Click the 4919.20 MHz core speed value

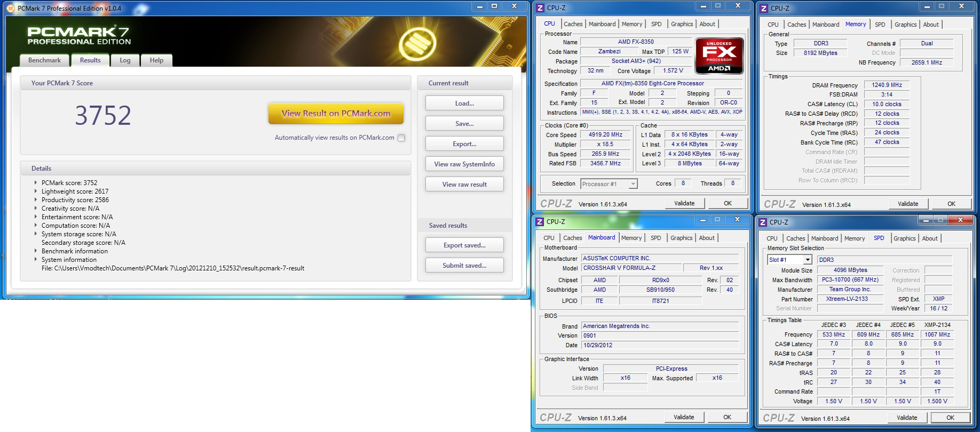pyautogui.click(x=605, y=135)
